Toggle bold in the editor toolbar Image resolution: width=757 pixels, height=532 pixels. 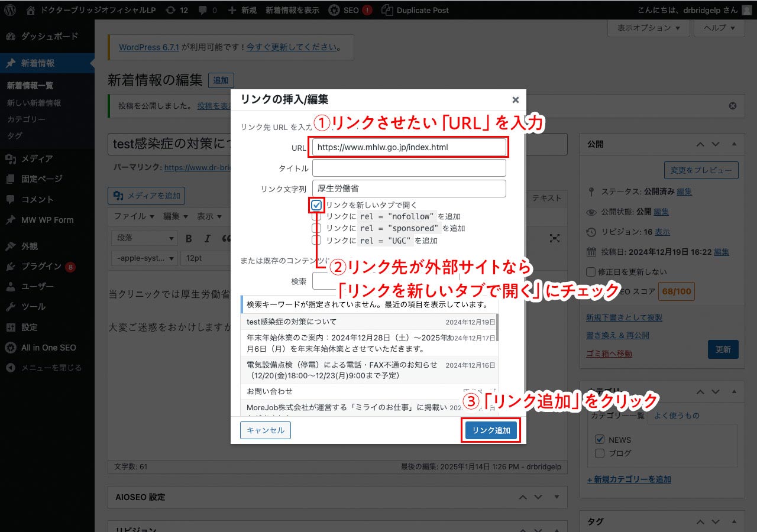pyautogui.click(x=189, y=239)
